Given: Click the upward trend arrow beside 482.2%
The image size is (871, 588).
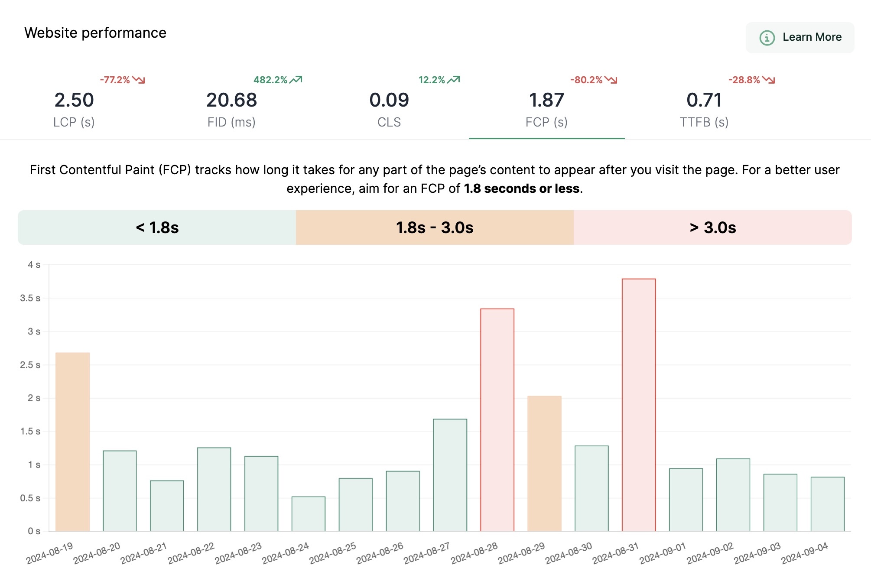Looking at the screenshot, I should coord(296,80).
